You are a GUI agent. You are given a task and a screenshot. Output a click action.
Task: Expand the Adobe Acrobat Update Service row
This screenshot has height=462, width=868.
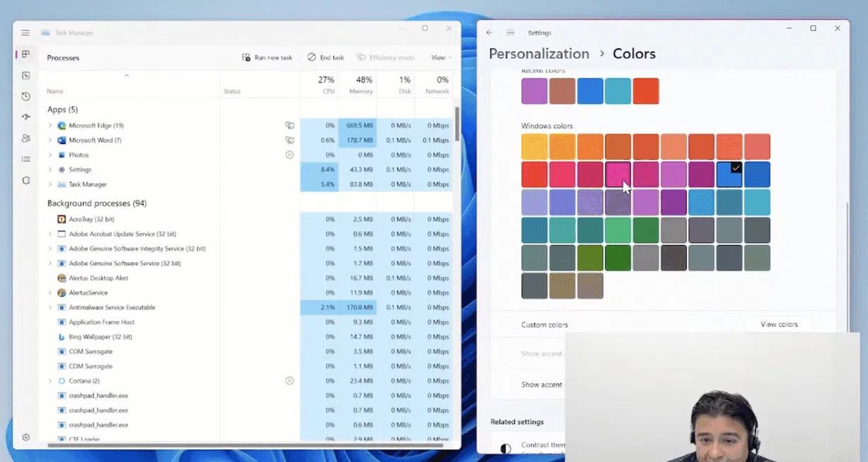(50, 234)
